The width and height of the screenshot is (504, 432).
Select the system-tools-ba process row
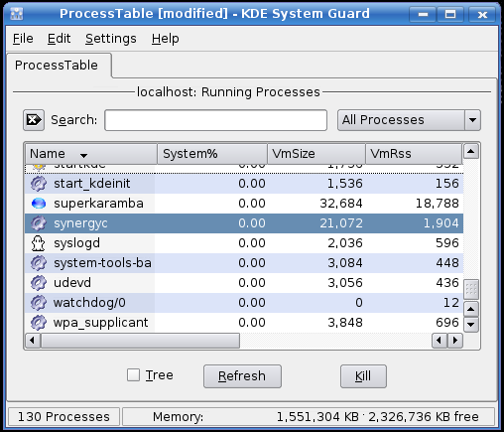point(244,263)
